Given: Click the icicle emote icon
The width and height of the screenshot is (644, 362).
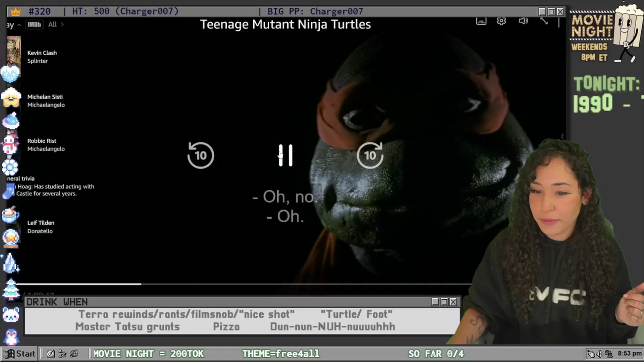Looking at the screenshot, I should point(11,263).
